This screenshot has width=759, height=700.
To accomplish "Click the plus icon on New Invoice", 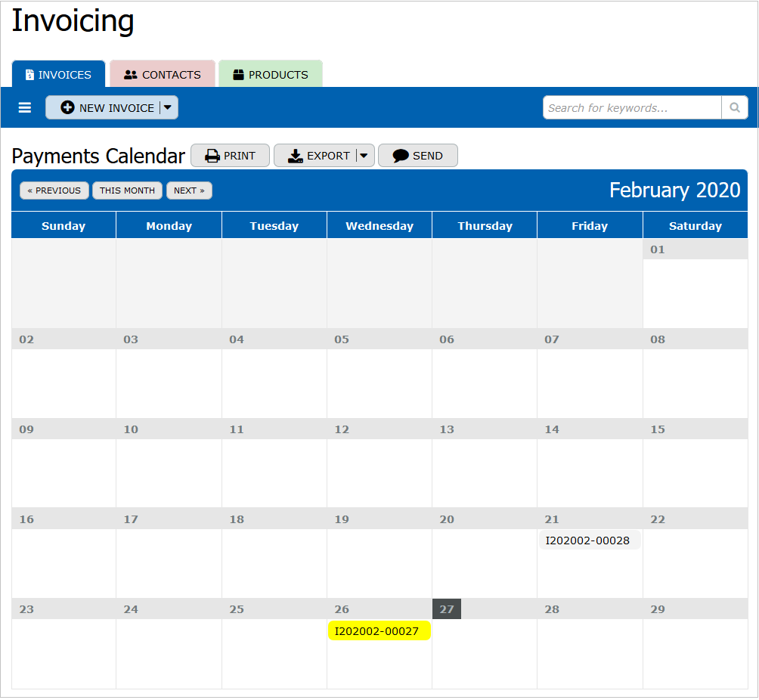I will click(67, 108).
